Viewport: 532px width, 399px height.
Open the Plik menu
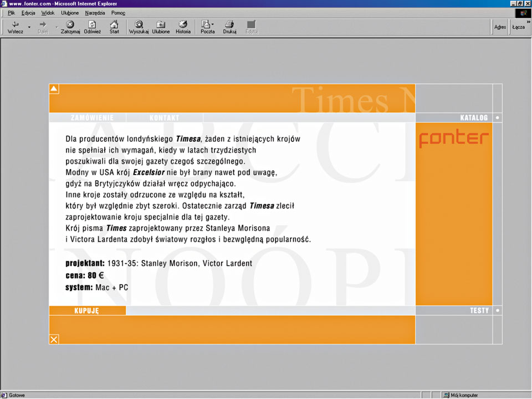point(11,13)
